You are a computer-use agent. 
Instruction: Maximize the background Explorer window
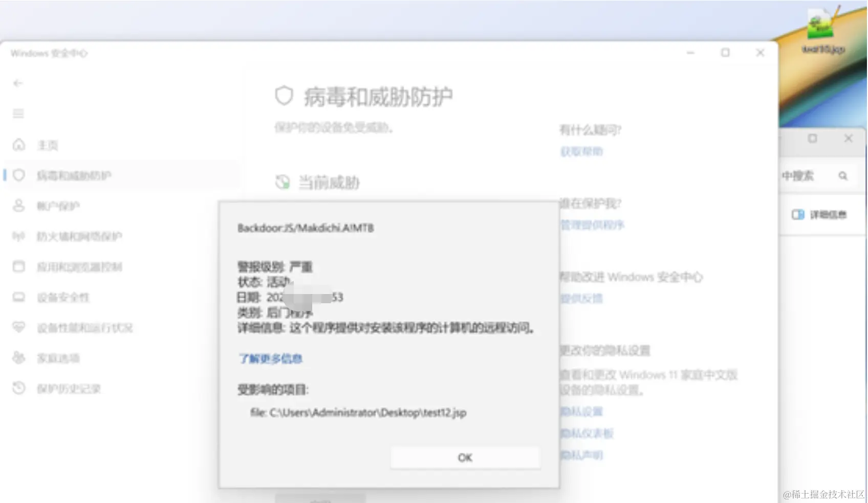click(x=812, y=138)
